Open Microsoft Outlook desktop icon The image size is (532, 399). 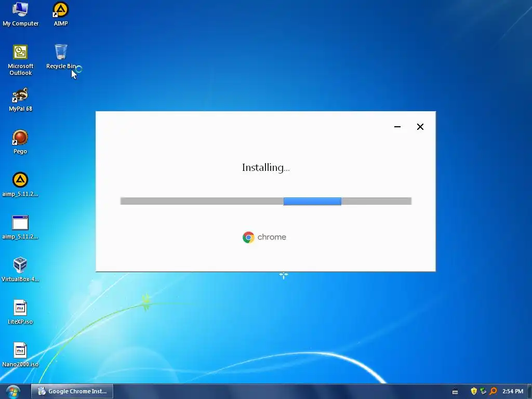(20, 60)
